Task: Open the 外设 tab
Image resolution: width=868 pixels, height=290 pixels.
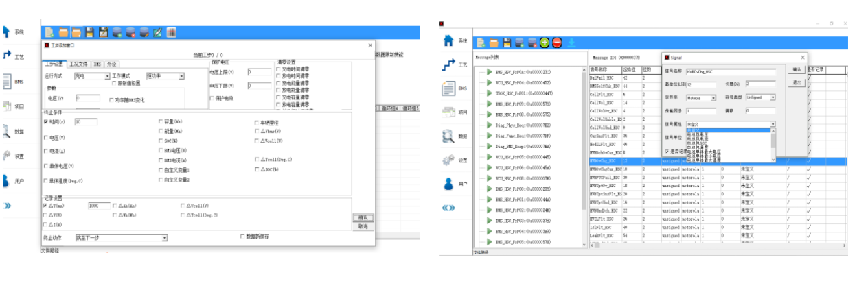Action: [111, 64]
